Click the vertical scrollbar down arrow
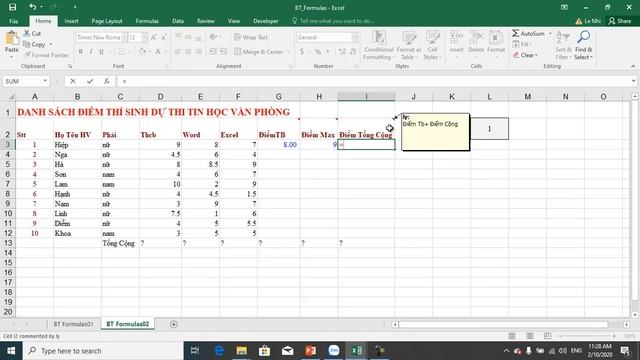Viewport: 640px width, 360px height. tap(635, 315)
